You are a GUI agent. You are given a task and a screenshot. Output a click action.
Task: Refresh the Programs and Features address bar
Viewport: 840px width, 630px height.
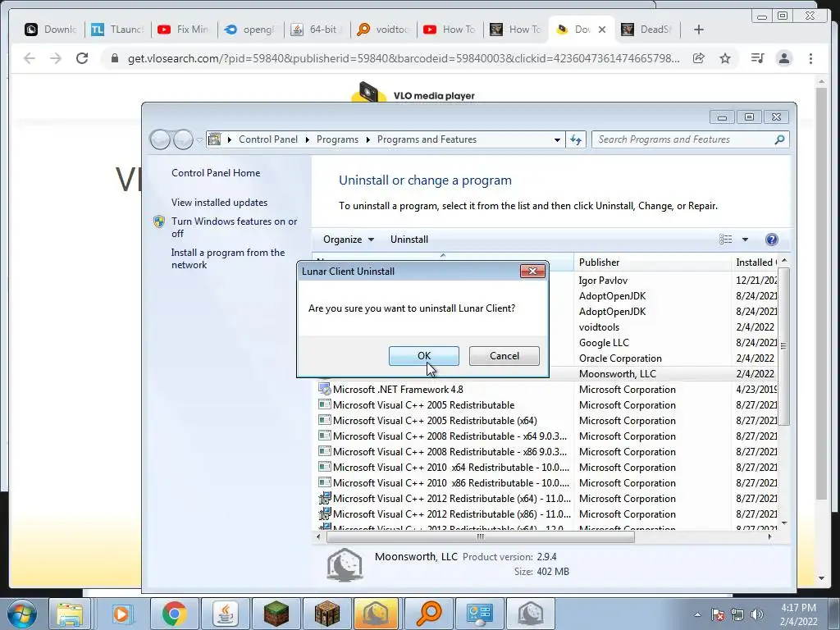tap(576, 139)
